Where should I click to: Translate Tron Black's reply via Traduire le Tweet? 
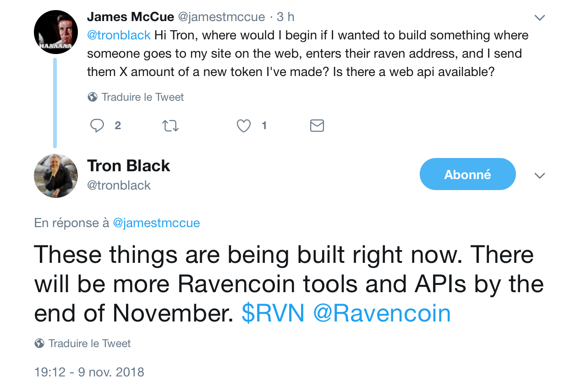click(x=90, y=343)
